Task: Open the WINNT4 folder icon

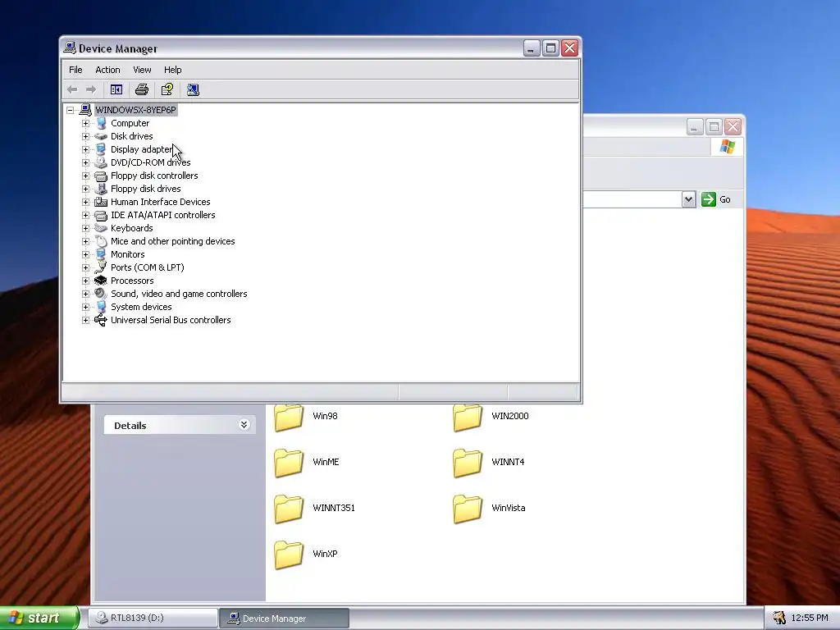Action: point(468,463)
